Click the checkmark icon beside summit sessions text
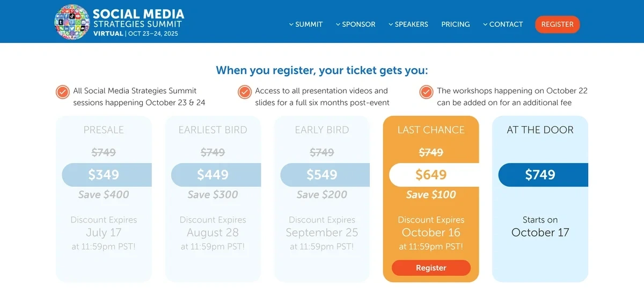The width and height of the screenshot is (644, 288). point(63,92)
